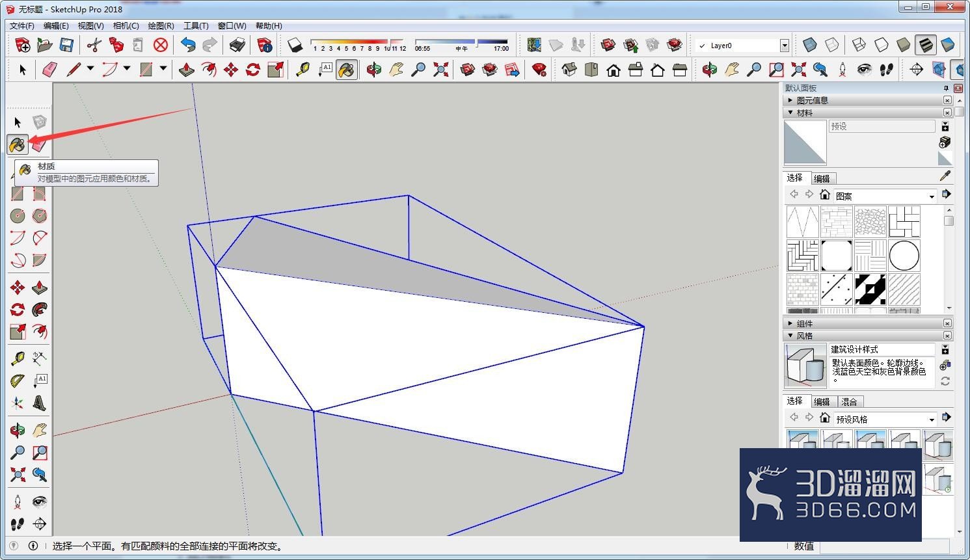Select the Follow Me tool in the left toolbar
Image resolution: width=970 pixels, height=560 pixels.
click(40, 310)
